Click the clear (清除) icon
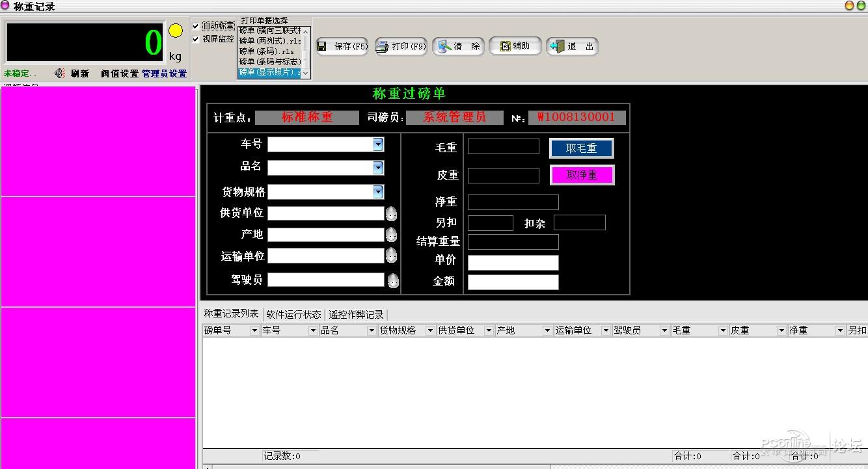 (444, 46)
